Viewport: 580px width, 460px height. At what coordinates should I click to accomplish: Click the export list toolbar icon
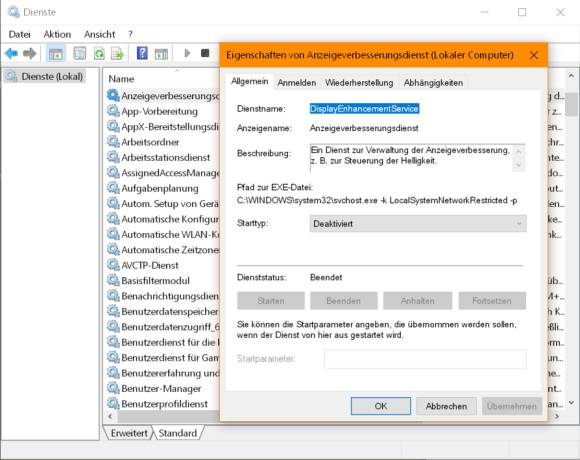(x=118, y=54)
